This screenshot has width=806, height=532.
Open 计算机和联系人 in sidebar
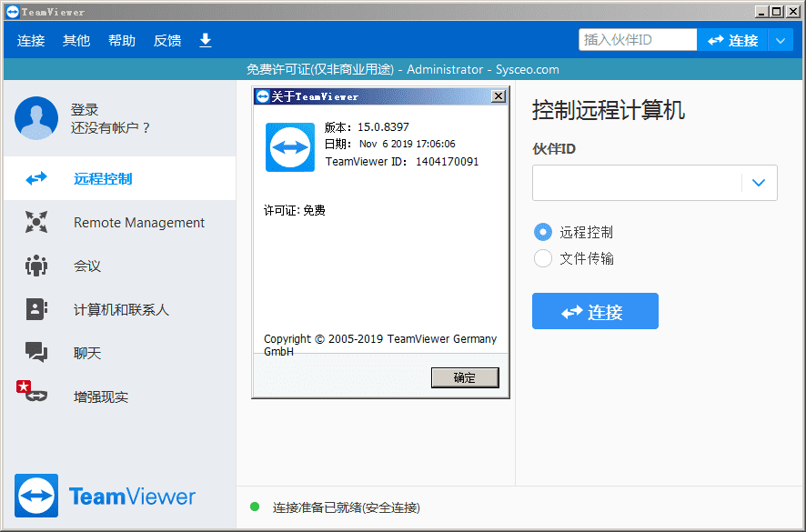pyautogui.click(x=119, y=309)
